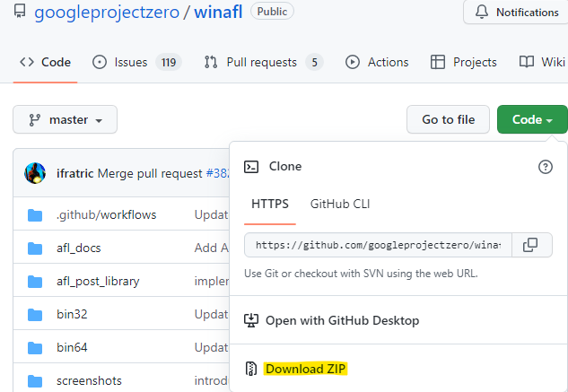Click the folder icon next to bin64
Viewport: 568px width, 392px height.
pyautogui.click(x=35, y=348)
